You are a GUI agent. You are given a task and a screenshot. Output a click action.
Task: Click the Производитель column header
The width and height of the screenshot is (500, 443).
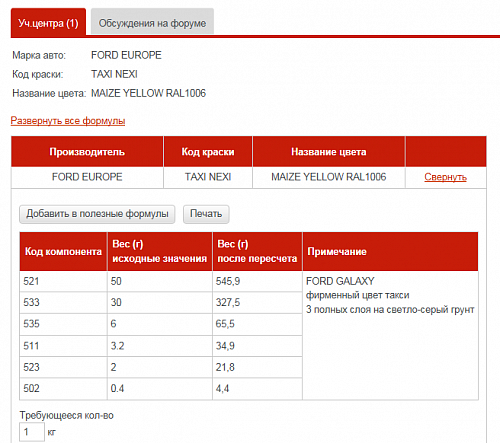[87, 152]
